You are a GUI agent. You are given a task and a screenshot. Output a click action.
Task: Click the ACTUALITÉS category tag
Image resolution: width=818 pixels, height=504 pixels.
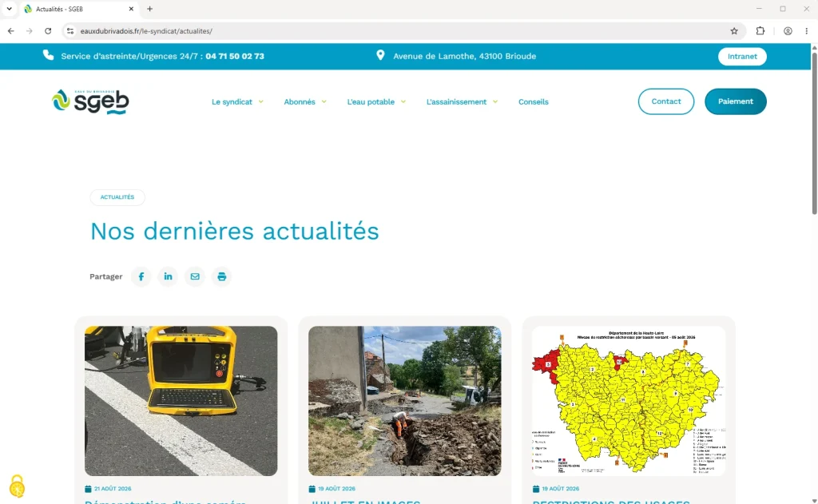click(117, 197)
